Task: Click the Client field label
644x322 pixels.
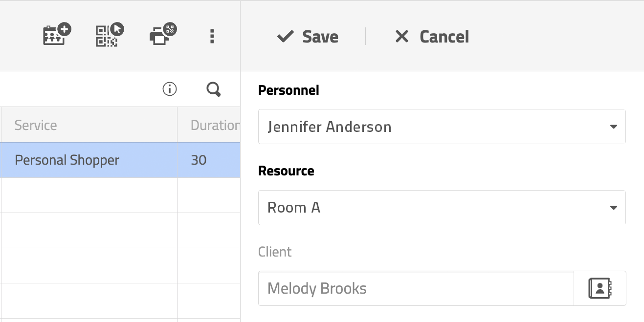Action: click(275, 252)
